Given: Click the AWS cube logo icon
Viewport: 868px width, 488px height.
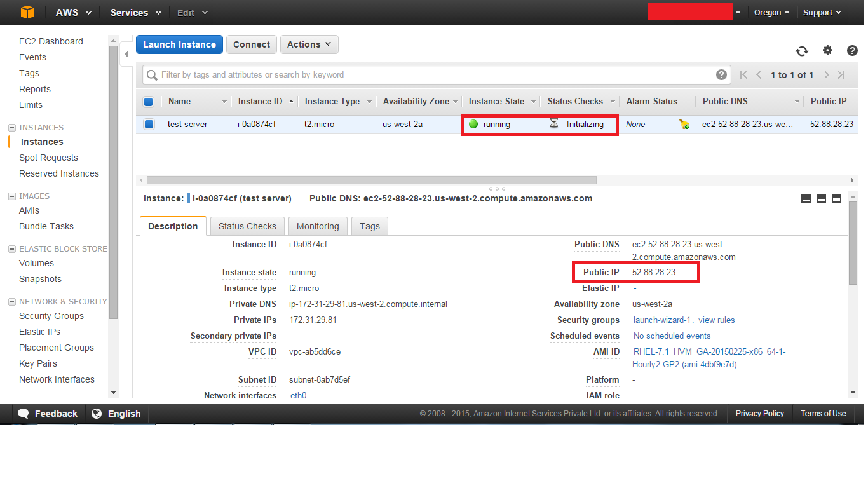Looking at the screenshot, I should [26, 12].
